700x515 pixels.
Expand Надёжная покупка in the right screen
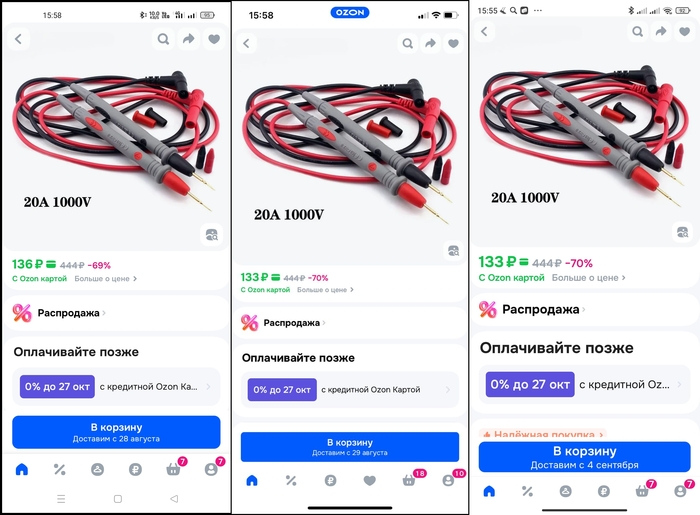tap(544, 434)
